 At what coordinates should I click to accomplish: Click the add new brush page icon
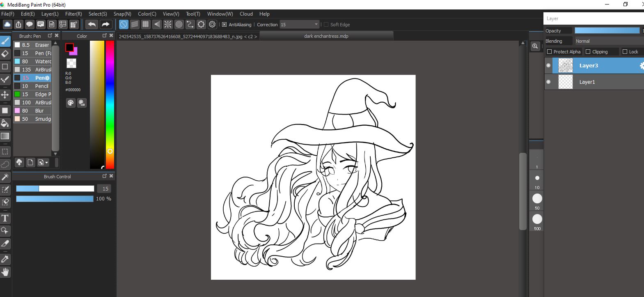click(30, 163)
